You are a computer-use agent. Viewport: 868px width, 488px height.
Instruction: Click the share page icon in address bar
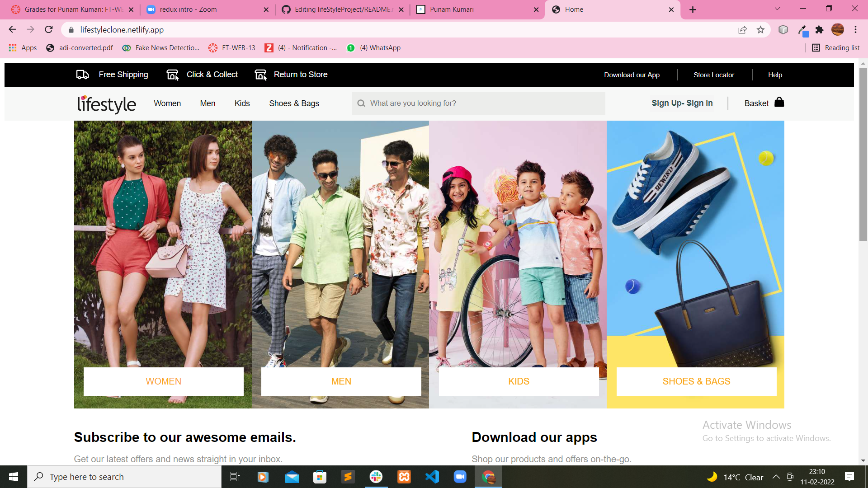point(742,30)
